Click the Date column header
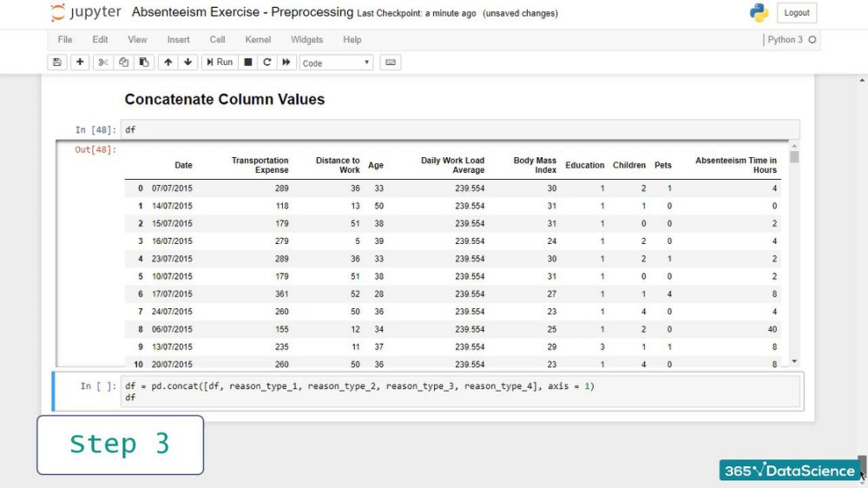Image resolution: width=868 pixels, height=488 pixels. [183, 165]
